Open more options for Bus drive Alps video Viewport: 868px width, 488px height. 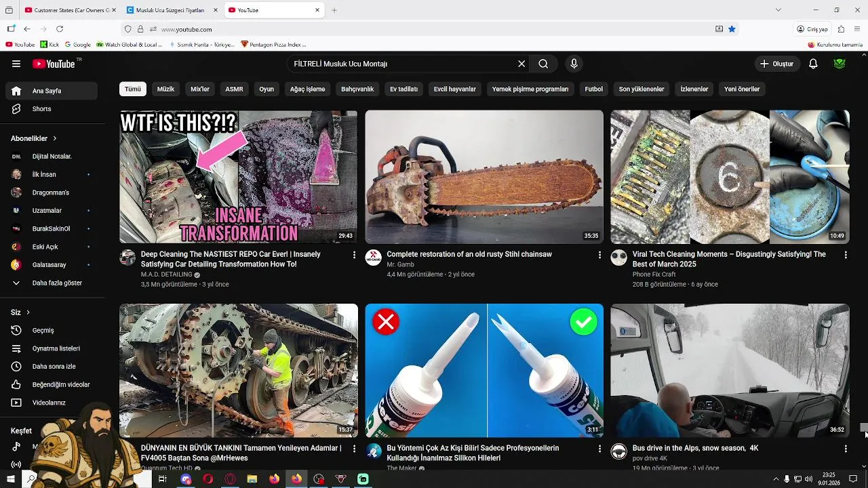[x=846, y=449]
